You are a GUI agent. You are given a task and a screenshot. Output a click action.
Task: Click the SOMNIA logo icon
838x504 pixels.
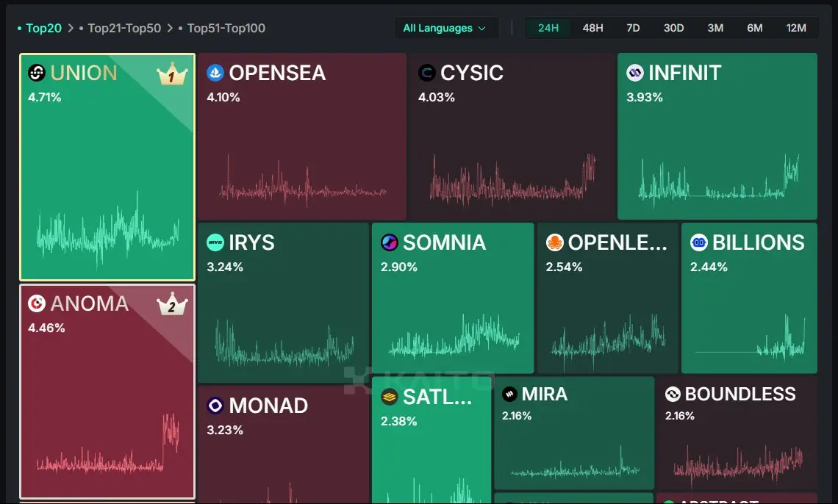point(390,242)
